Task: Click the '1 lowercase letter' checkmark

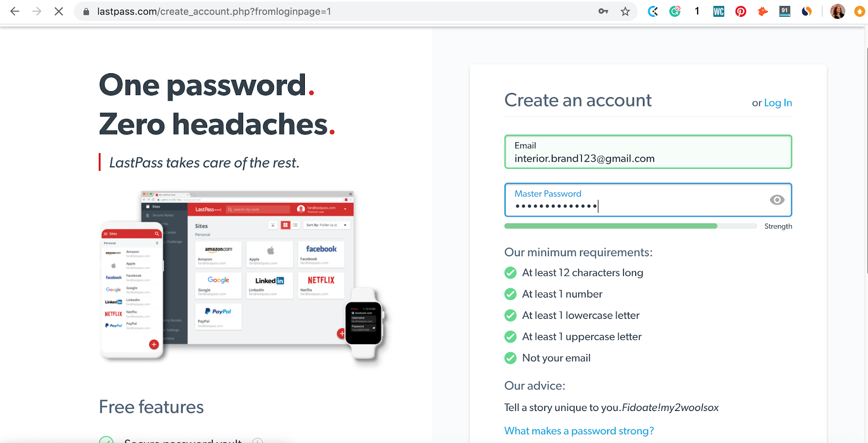Action: (x=510, y=315)
